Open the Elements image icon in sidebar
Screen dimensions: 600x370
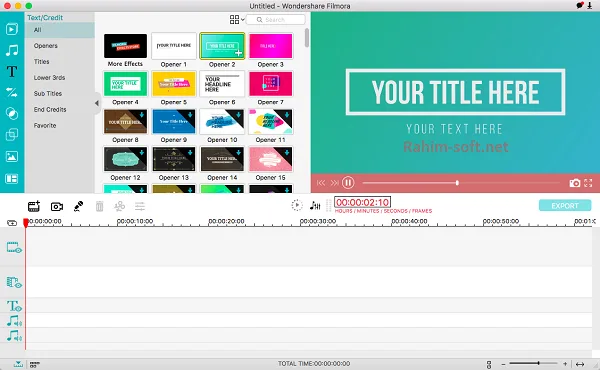tap(12, 156)
